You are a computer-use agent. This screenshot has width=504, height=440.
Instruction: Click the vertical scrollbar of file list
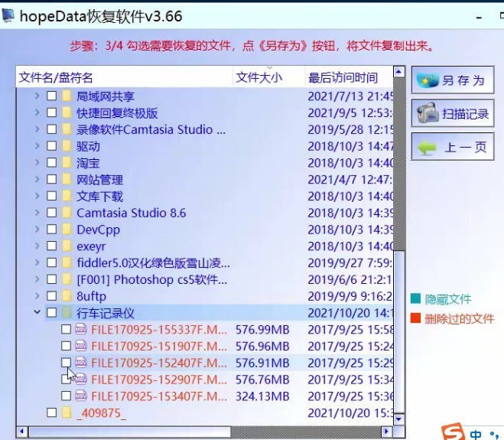point(398,230)
